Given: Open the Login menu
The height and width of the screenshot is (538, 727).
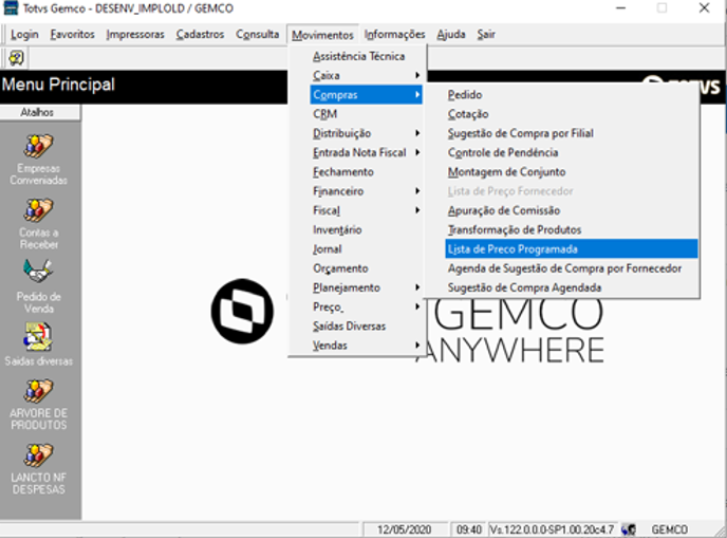Looking at the screenshot, I should click(x=25, y=34).
